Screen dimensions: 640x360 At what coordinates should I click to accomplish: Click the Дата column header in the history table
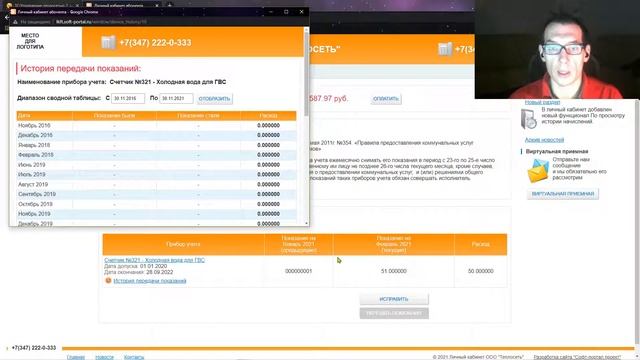tap(44, 116)
